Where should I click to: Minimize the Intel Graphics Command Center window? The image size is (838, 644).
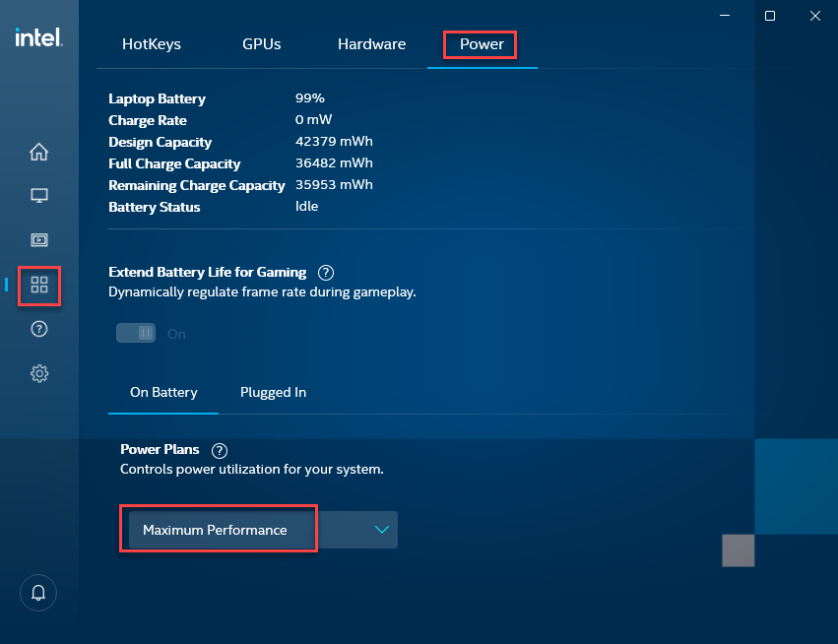(x=725, y=16)
